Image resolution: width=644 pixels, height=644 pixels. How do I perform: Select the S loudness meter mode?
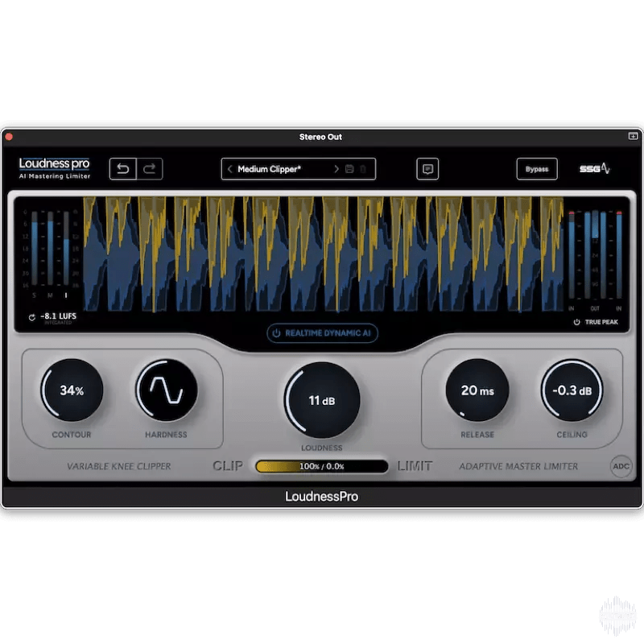pyautogui.click(x=34, y=295)
